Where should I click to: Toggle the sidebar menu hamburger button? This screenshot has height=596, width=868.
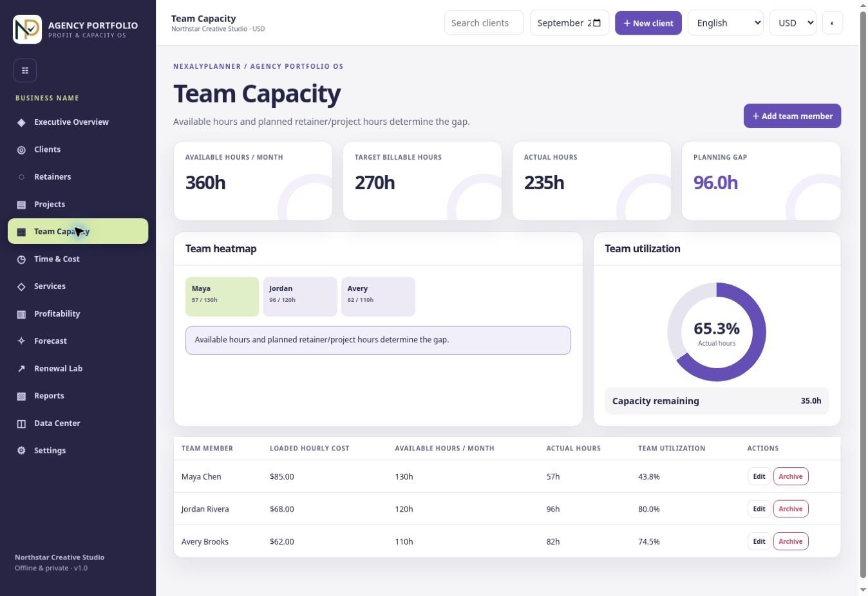click(25, 70)
